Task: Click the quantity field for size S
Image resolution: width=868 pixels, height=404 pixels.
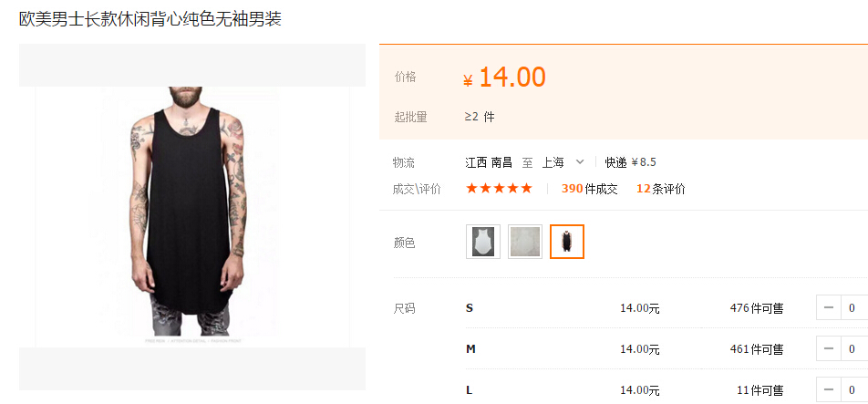Action: 854,307
